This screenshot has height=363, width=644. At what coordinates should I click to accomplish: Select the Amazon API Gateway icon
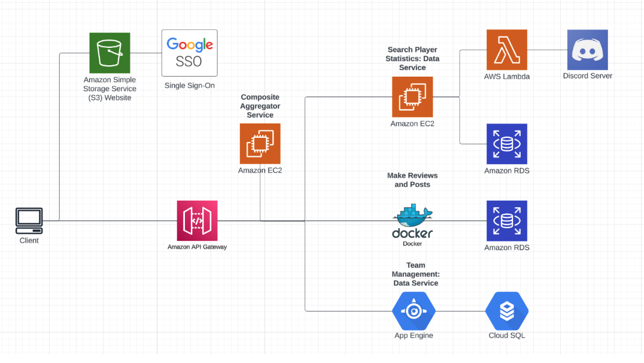click(x=197, y=221)
